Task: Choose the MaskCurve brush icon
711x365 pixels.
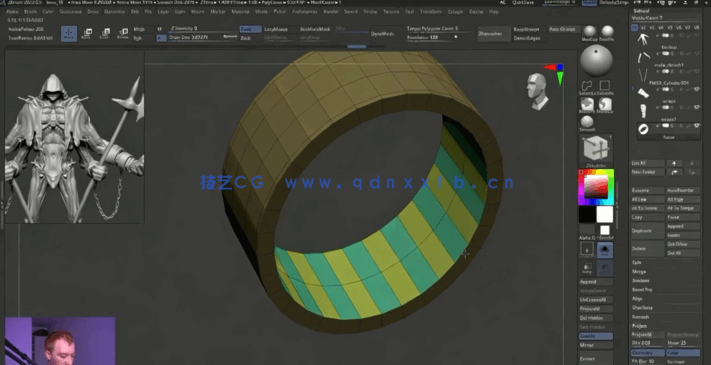Action: [x=605, y=105]
